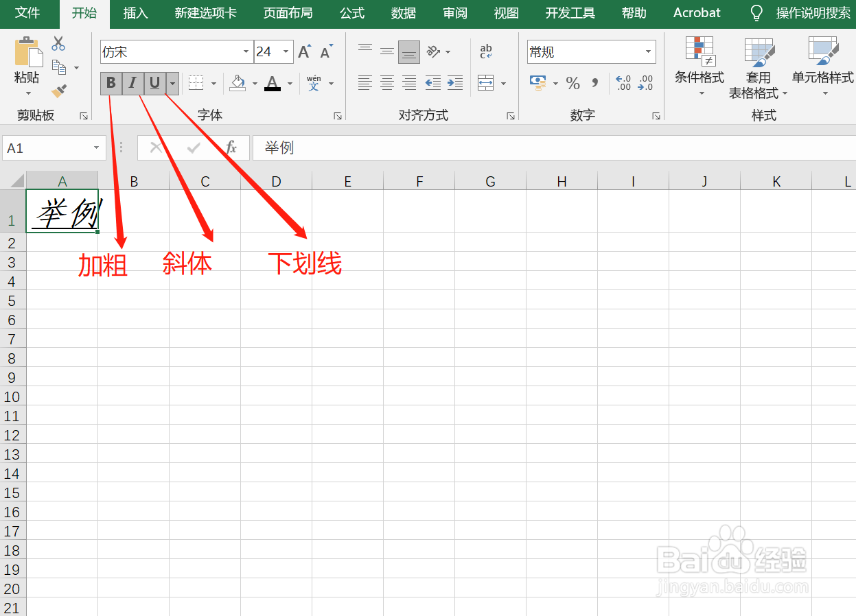
Task: Open number format dropdown 常规
Action: click(x=648, y=52)
